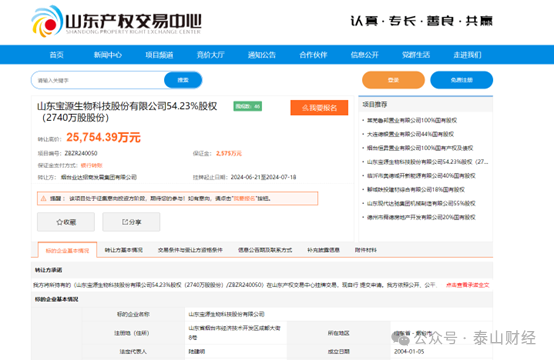This screenshot has height=360, width=554.
Task: Click the orange 登录 login button
Action: click(x=393, y=80)
